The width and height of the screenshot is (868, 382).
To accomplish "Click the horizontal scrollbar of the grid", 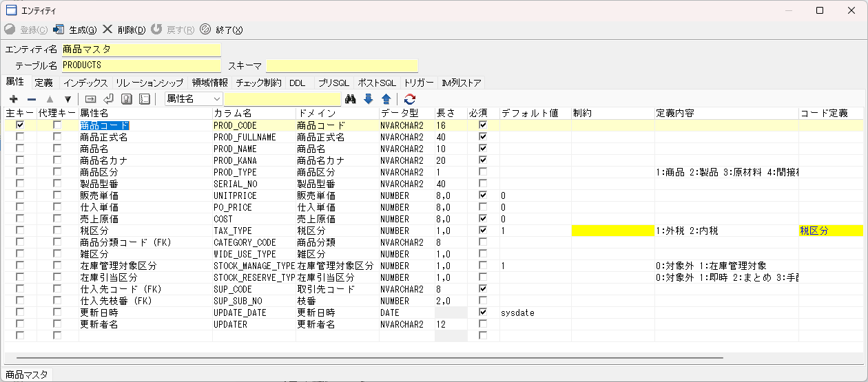I will click(370, 358).
